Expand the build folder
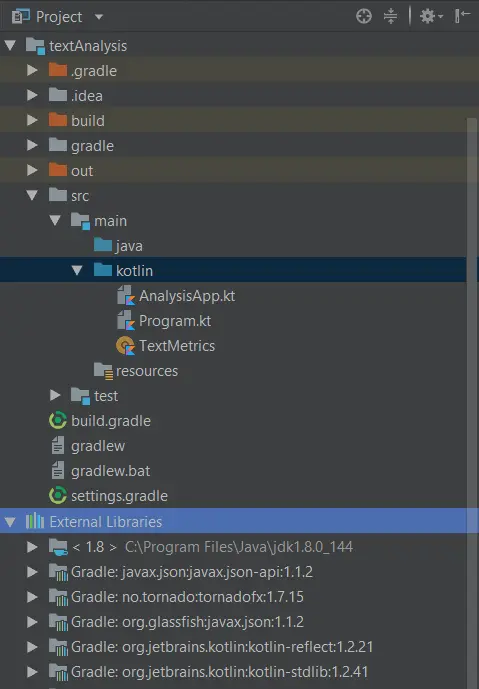This screenshot has height=689, width=479. click(32, 120)
